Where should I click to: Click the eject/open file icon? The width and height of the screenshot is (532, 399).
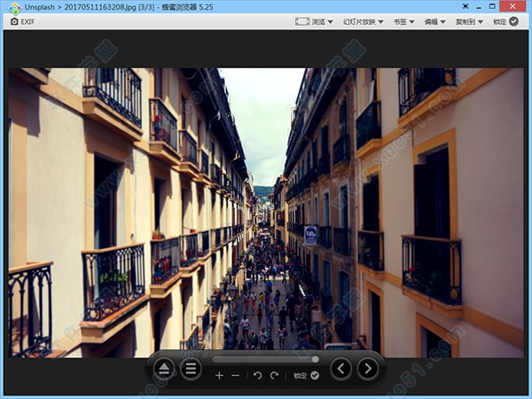165,369
